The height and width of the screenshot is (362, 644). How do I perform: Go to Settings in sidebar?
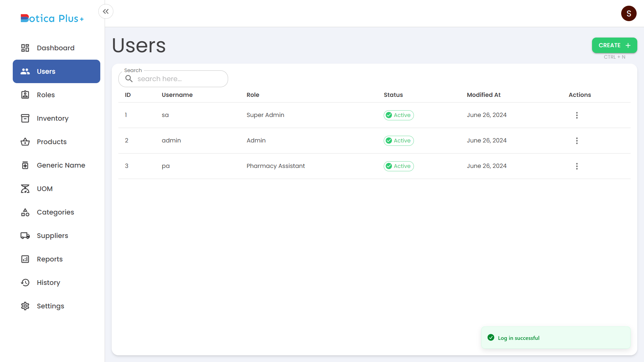pyautogui.click(x=50, y=306)
